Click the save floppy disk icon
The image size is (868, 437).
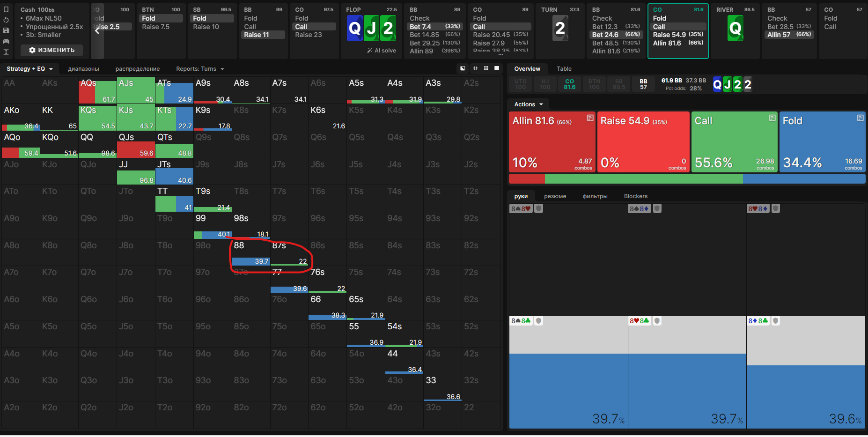click(6, 30)
